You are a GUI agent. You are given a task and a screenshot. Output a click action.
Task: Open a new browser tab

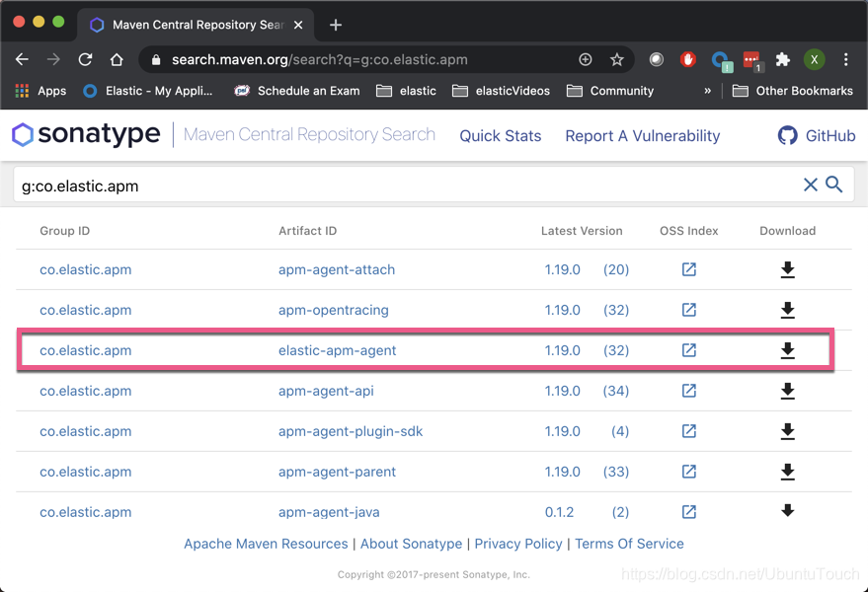tap(336, 25)
